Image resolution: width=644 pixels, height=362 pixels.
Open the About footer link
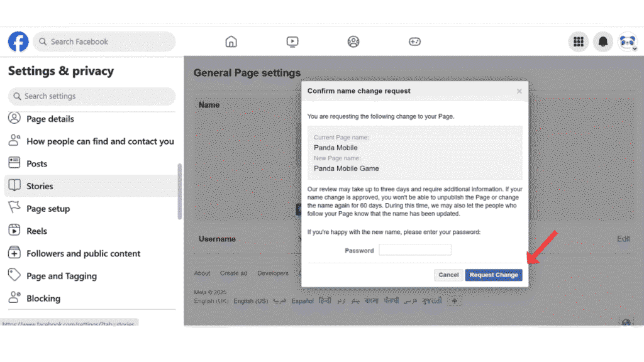coord(202,273)
